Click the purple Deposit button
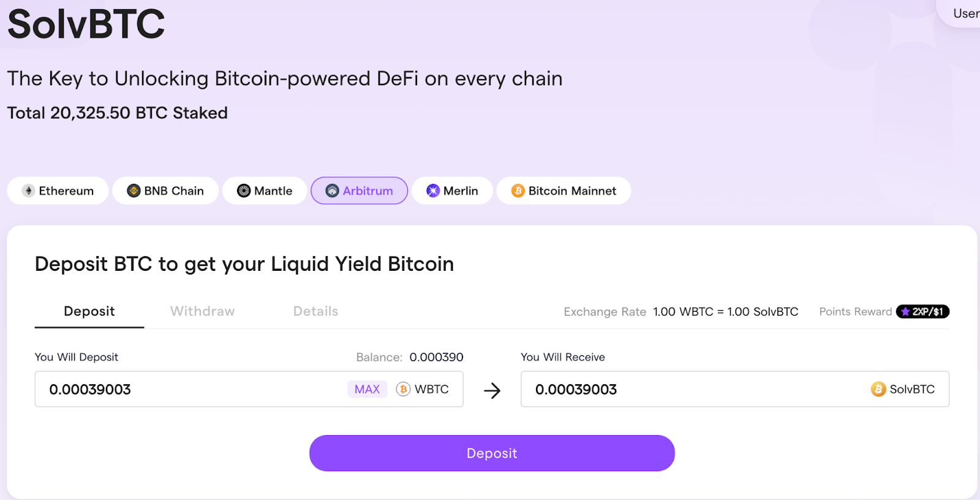 492,453
